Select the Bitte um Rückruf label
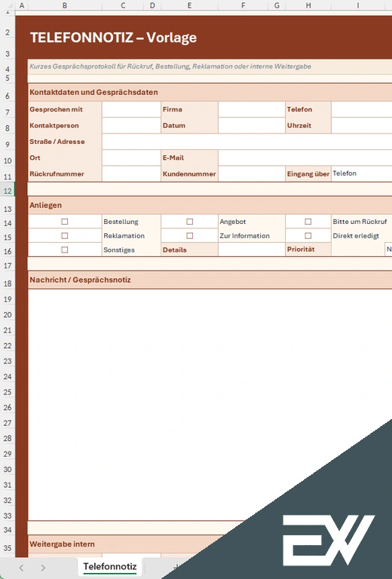This screenshot has height=579, width=392. click(360, 222)
